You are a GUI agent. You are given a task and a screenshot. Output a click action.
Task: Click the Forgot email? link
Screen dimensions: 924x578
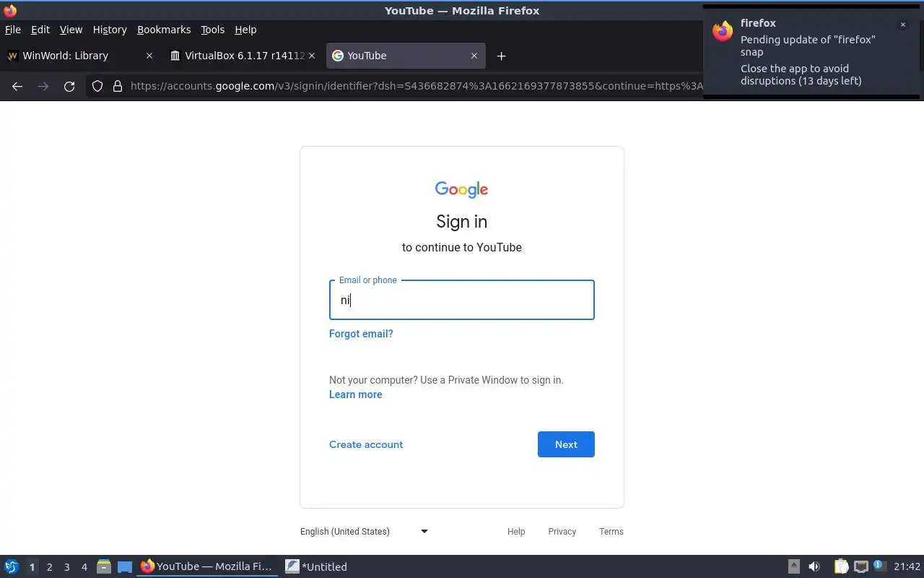[361, 334]
